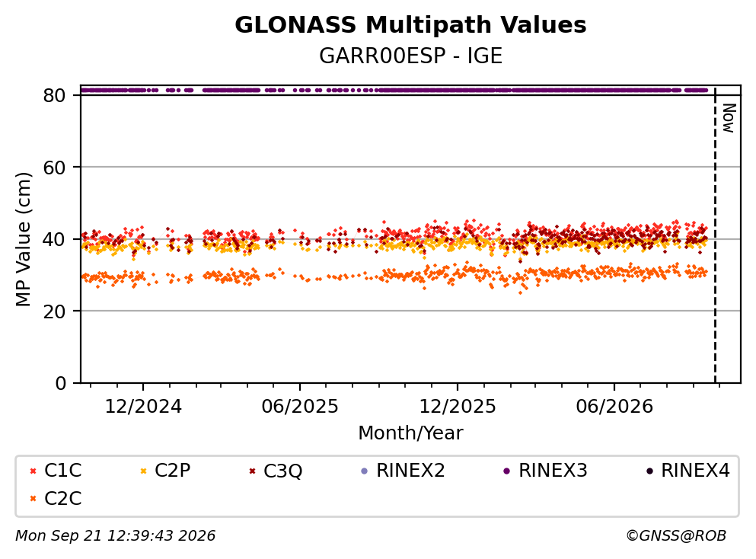756x559 pixels.
Task: Click the C2P yellow legend marker
Action: (143, 471)
